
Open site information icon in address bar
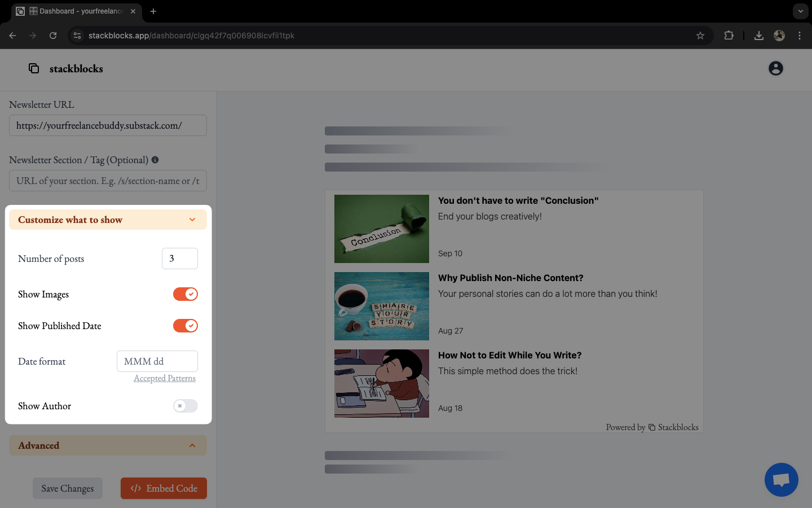(77, 36)
